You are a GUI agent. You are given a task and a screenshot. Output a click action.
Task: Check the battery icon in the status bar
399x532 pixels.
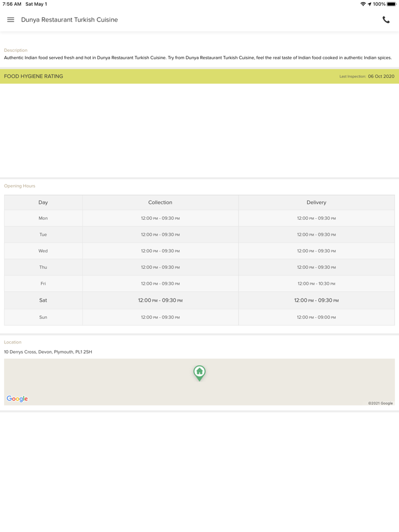[x=391, y=4]
